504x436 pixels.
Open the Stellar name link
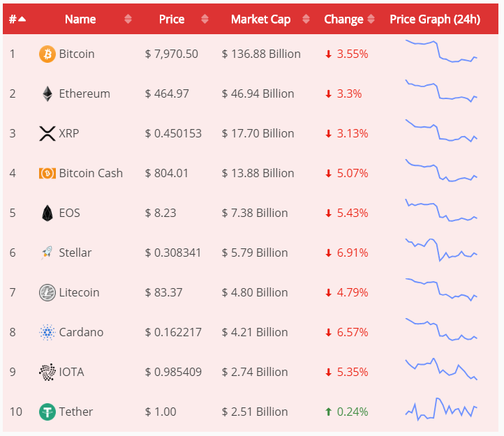[75, 253]
